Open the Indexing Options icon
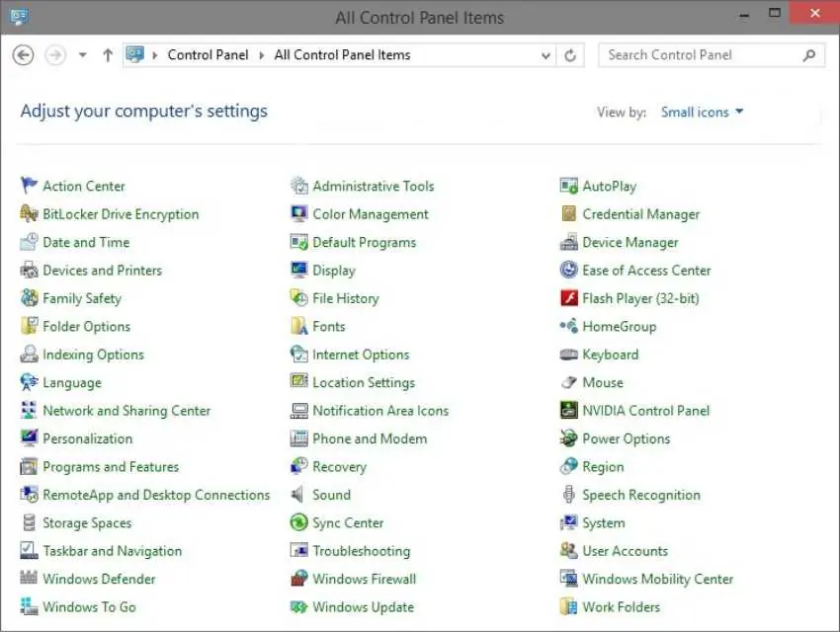 (29, 355)
